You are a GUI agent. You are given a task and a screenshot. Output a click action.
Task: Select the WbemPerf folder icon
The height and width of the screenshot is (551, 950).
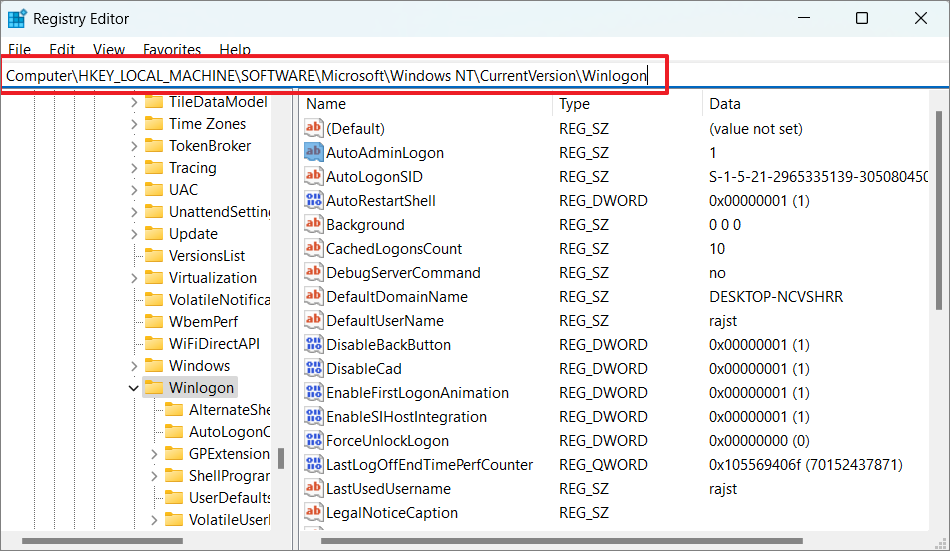(x=154, y=321)
